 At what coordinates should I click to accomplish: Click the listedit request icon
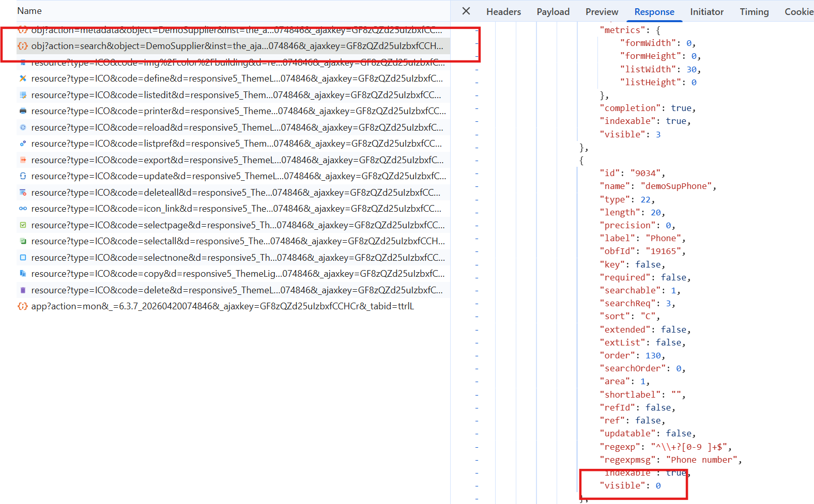tap(23, 95)
